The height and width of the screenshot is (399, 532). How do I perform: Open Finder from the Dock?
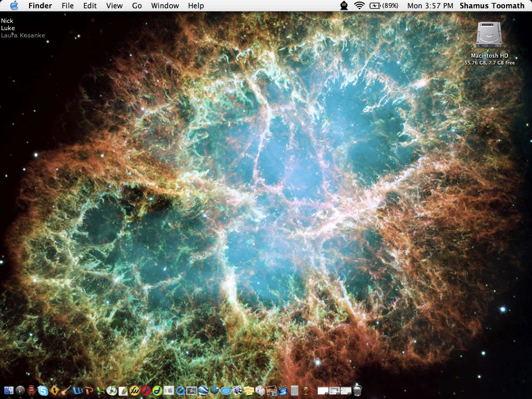9,391
